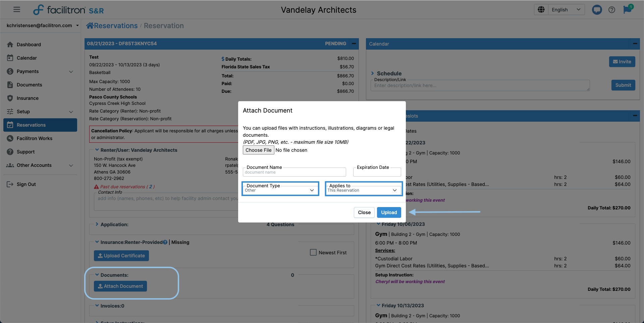Open the language globe icon

coord(541,10)
